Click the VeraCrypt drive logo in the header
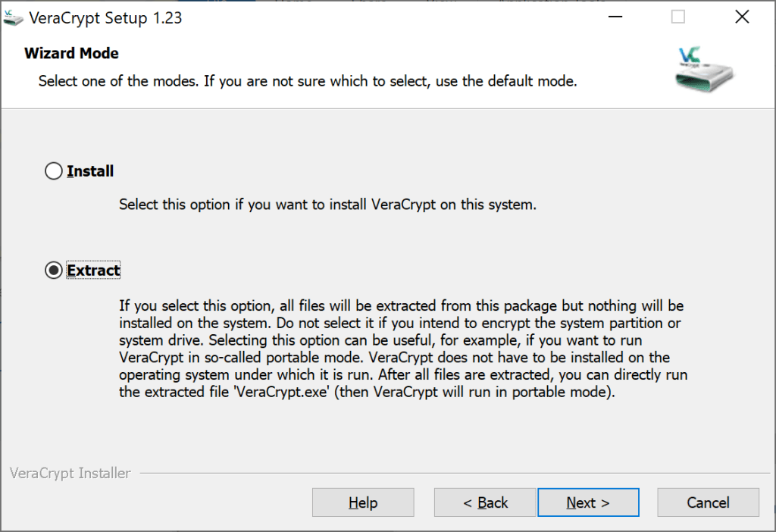This screenshot has width=776, height=532. pyautogui.click(x=704, y=70)
